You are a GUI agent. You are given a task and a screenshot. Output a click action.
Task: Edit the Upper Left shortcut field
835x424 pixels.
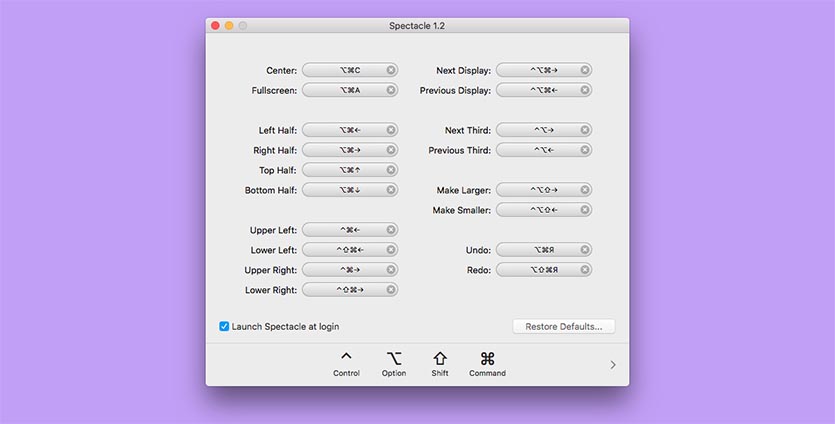(x=350, y=230)
